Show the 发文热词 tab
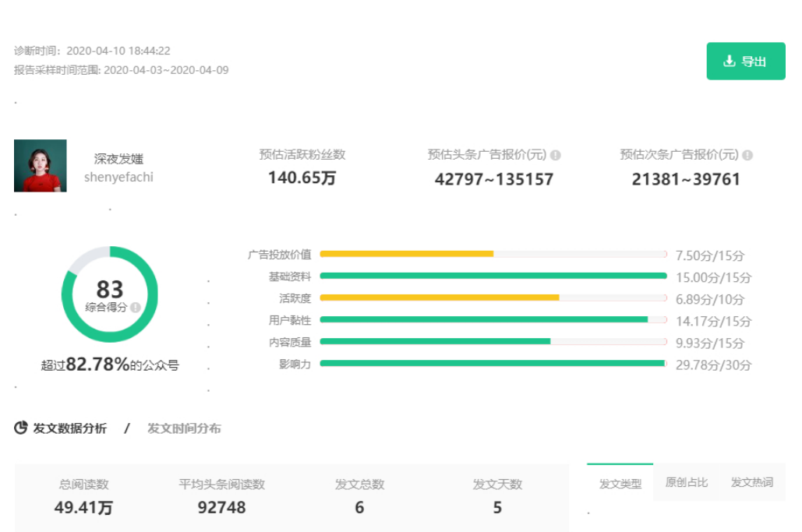Image resolution: width=802 pixels, height=532 pixels. point(751,483)
